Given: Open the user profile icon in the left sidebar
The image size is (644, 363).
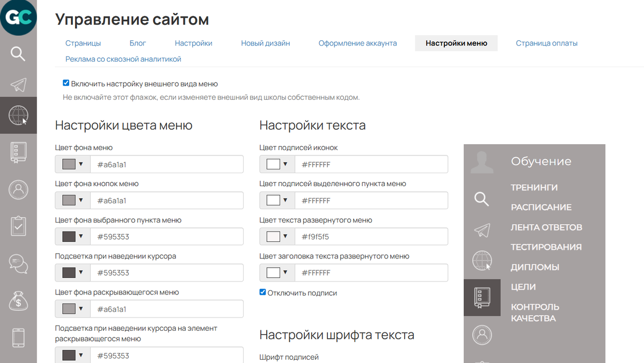Looking at the screenshot, I should click(18, 189).
